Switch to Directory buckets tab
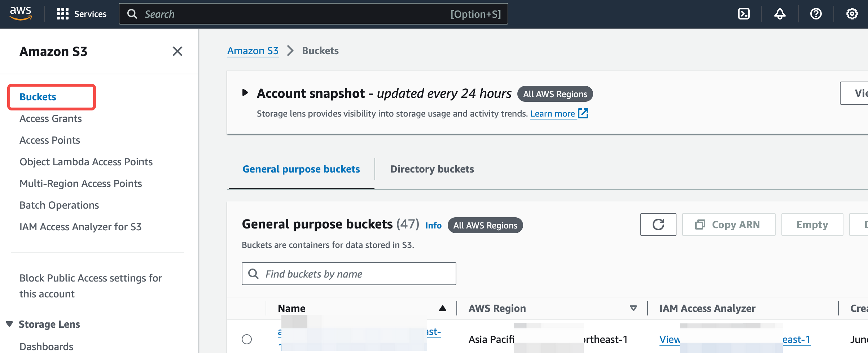868x353 pixels. coord(432,169)
